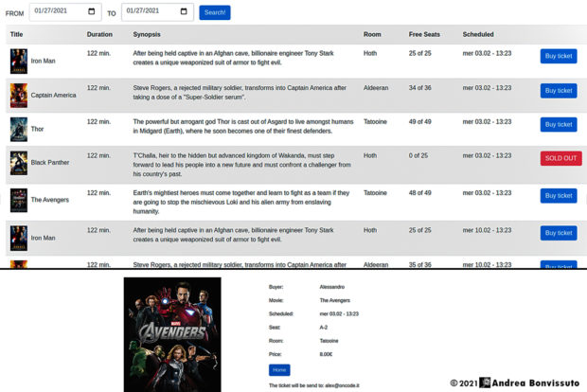
Task: Click the Room column header
Action: point(372,34)
